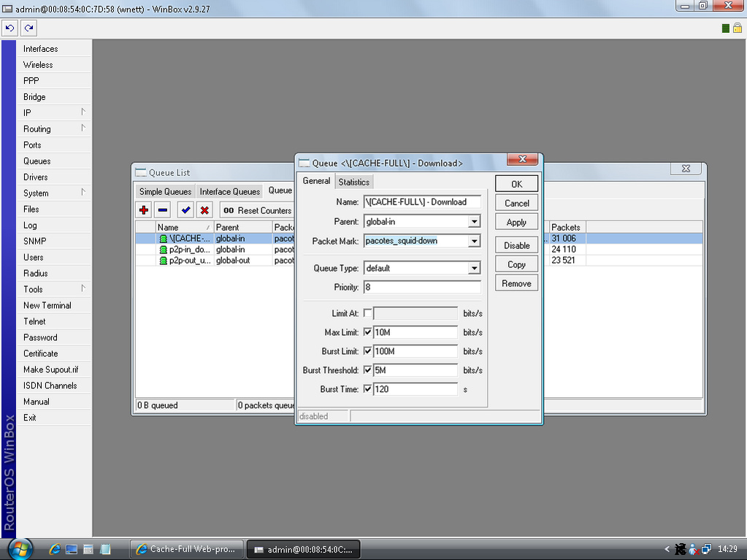747x560 pixels.
Task: Click the red plus add queue icon
Action: [144, 210]
